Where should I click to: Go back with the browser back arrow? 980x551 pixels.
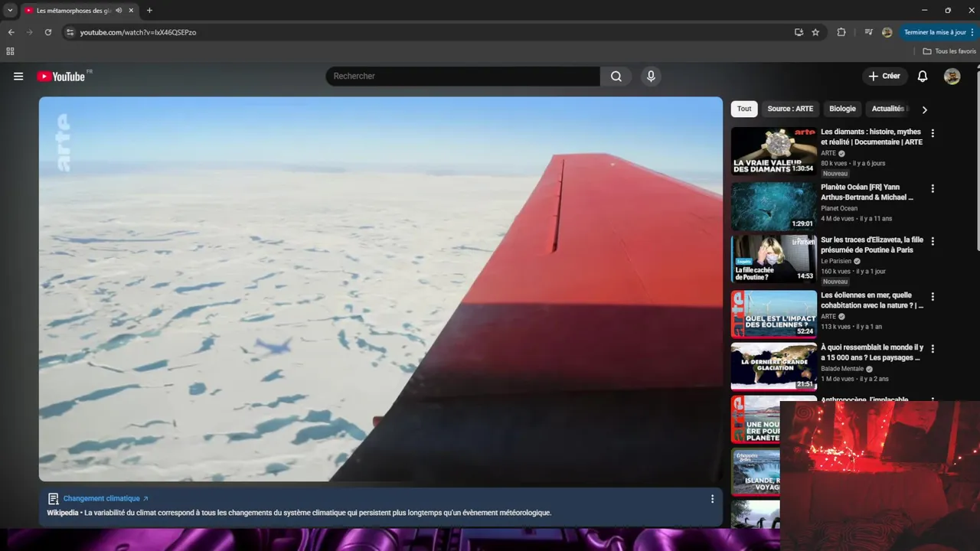coord(11,32)
